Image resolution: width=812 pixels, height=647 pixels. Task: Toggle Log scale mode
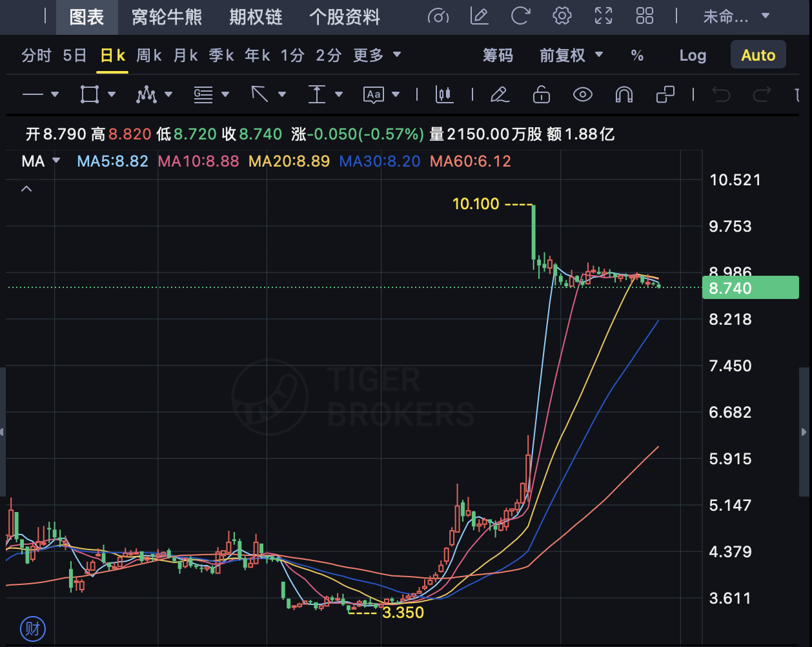pos(693,56)
